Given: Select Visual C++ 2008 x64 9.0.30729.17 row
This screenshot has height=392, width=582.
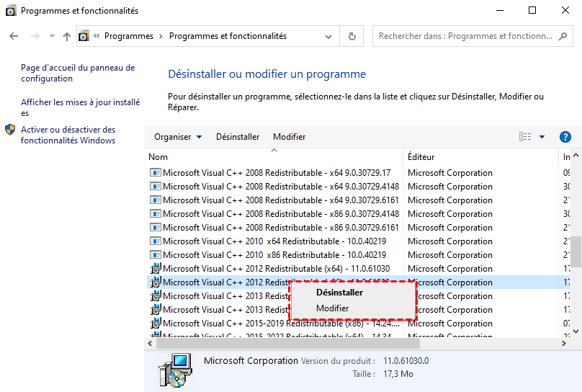Looking at the screenshot, I should click(x=359, y=173).
